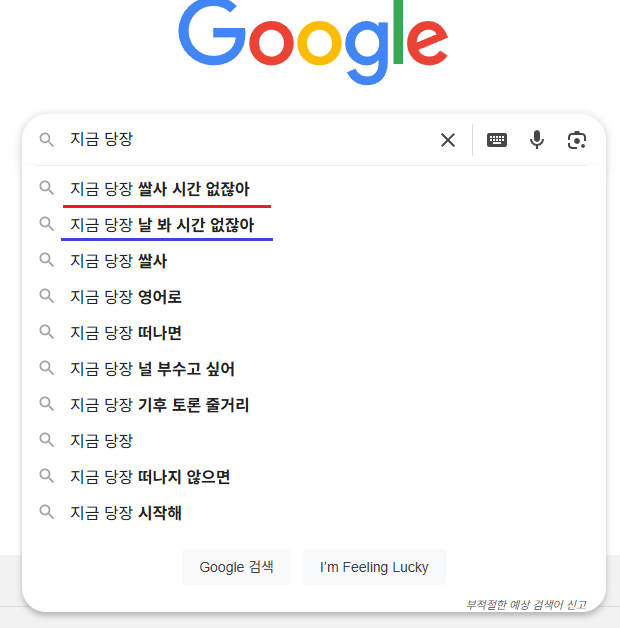Open the on-screen keyboard input tool
Screen dimensions: 620x628
pyautogui.click(x=497, y=140)
